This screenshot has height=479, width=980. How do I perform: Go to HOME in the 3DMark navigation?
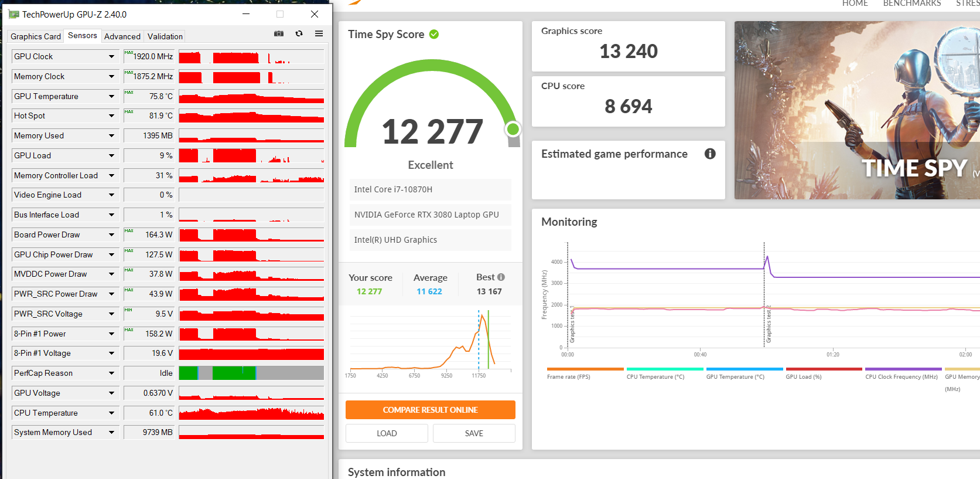855,4
